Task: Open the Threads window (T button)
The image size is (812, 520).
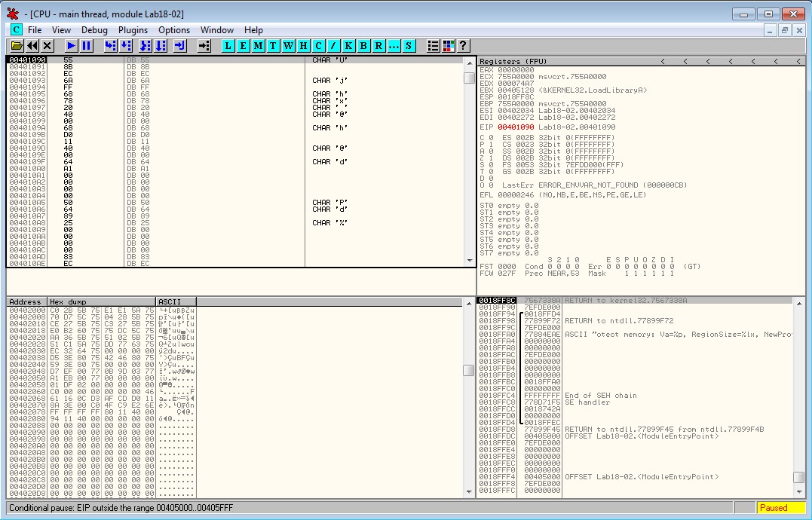Action: coord(274,46)
